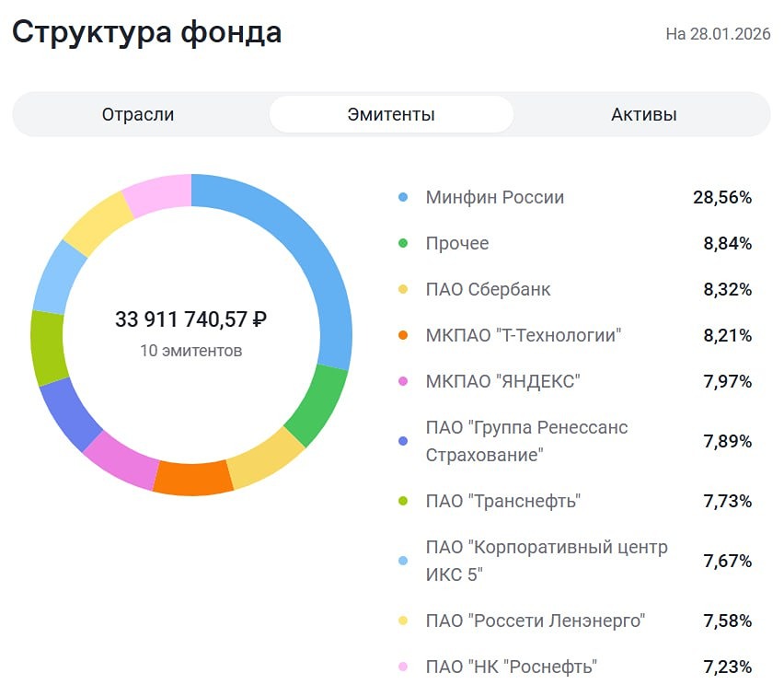Click the fund total 33 911 740,57 ₽
Image resolution: width=784 pixels, height=696 pixels.
click(191, 320)
